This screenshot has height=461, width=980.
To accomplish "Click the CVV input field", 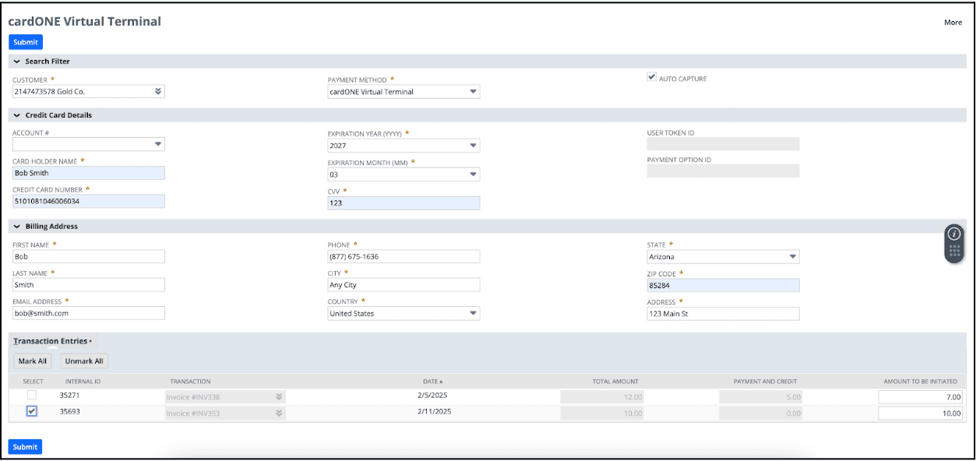I will (404, 203).
